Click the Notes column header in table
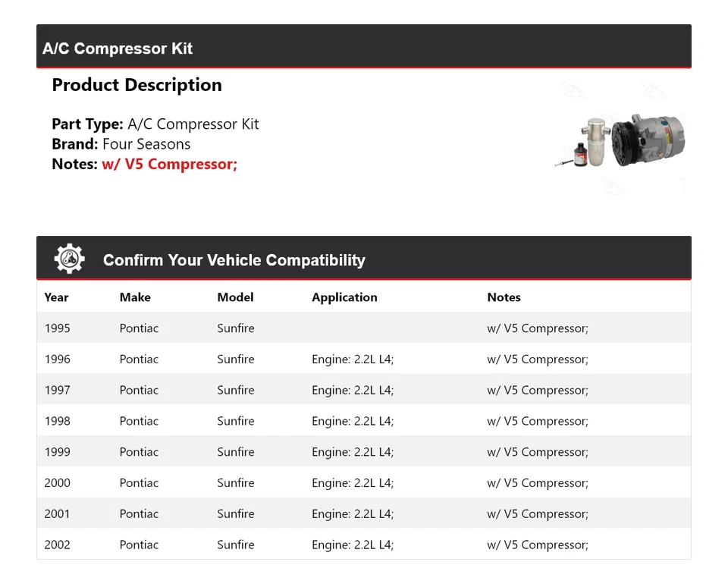This screenshot has height=584, width=728. (504, 297)
